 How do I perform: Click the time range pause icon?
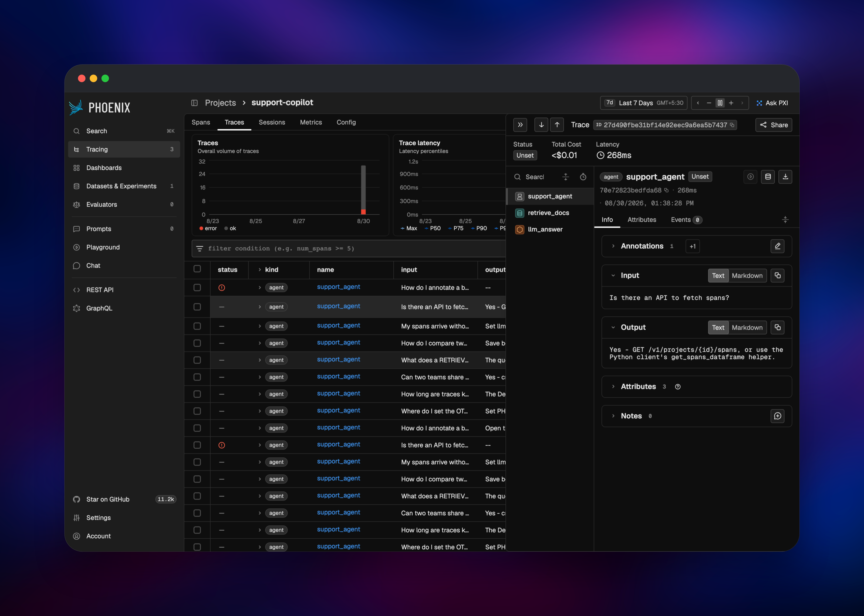[720, 103]
